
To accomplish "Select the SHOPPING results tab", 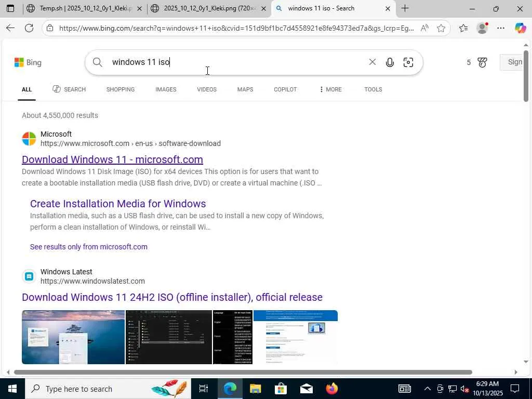I will [121, 89].
